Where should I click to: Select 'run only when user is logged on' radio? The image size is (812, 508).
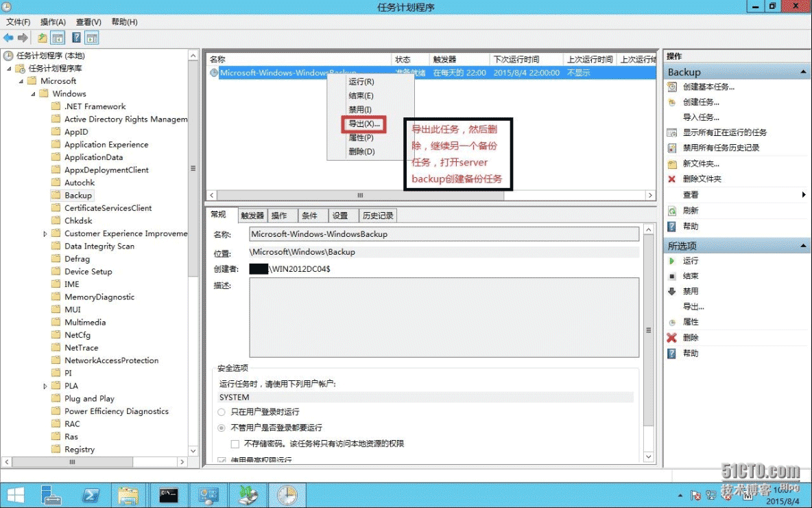222,412
